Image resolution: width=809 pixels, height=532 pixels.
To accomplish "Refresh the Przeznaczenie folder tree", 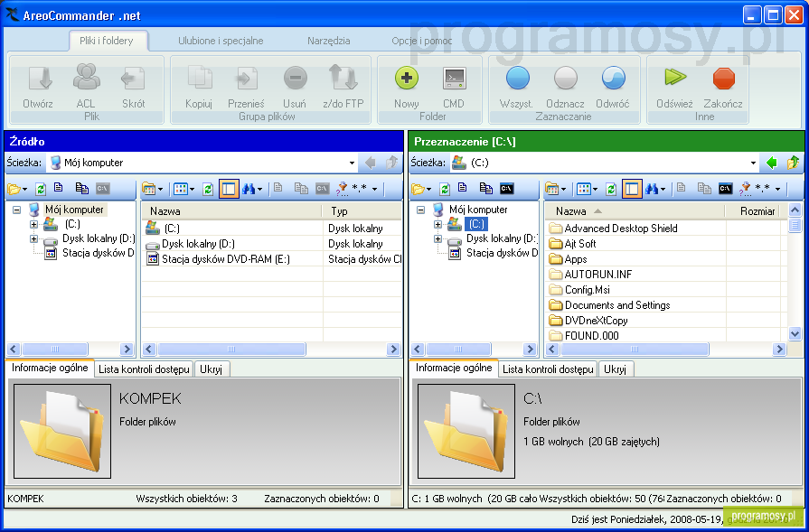I will coord(444,189).
